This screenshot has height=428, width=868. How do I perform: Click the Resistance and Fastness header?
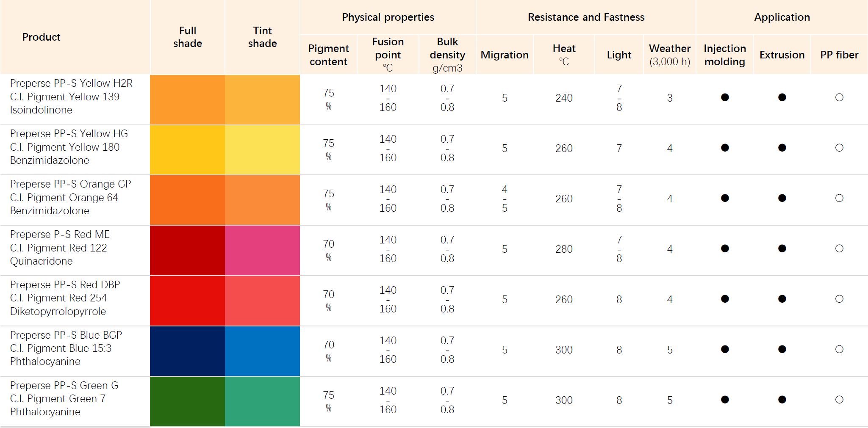click(586, 17)
